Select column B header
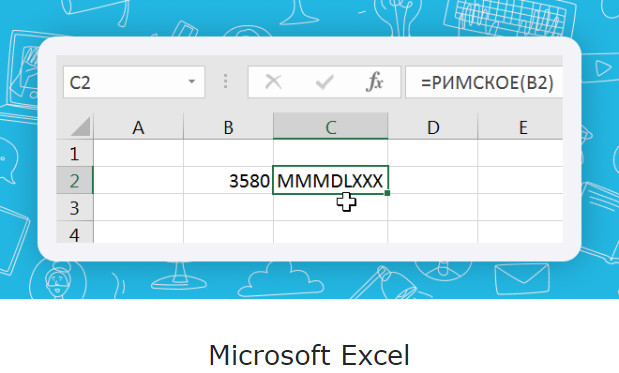619x373 pixels. click(228, 127)
